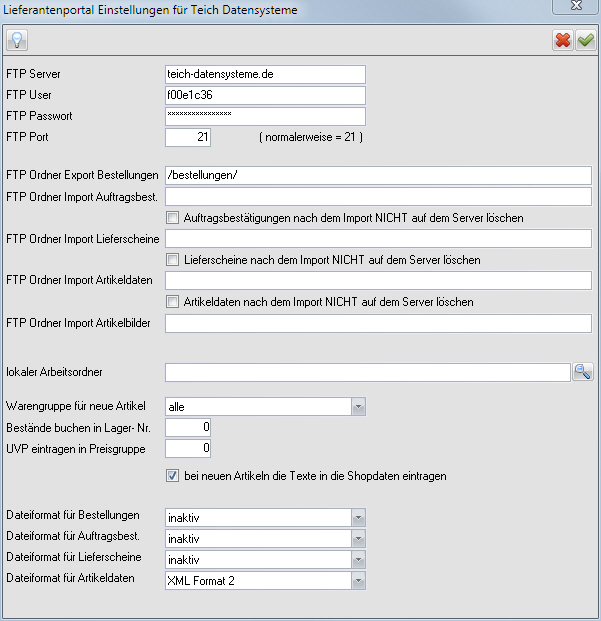Click the FTP Server input field

(265, 74)
